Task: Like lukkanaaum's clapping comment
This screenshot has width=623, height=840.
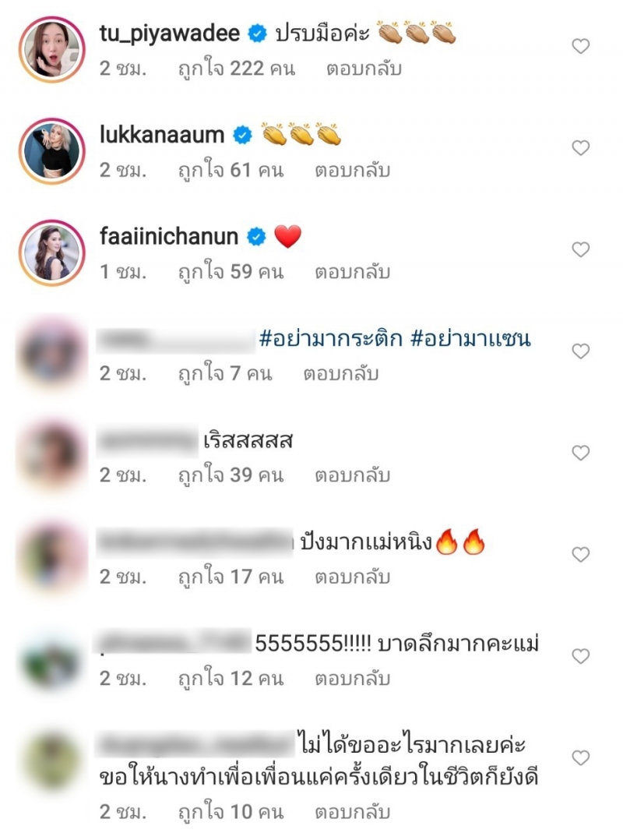Action: click(x=581, y=147)
